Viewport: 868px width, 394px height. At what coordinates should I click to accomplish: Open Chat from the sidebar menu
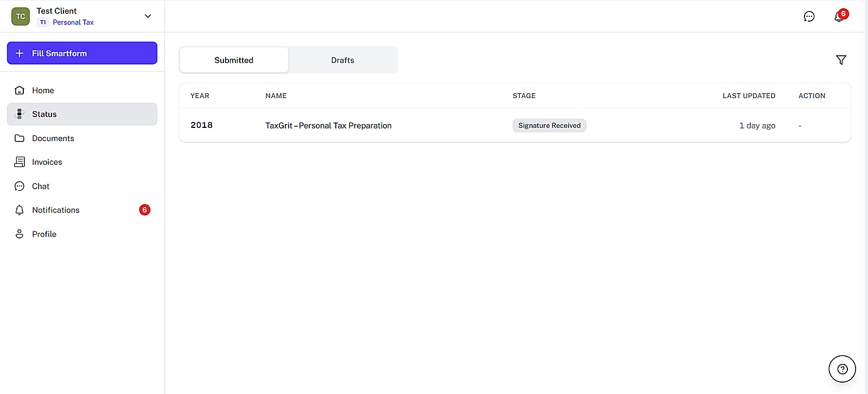[82, 186]
